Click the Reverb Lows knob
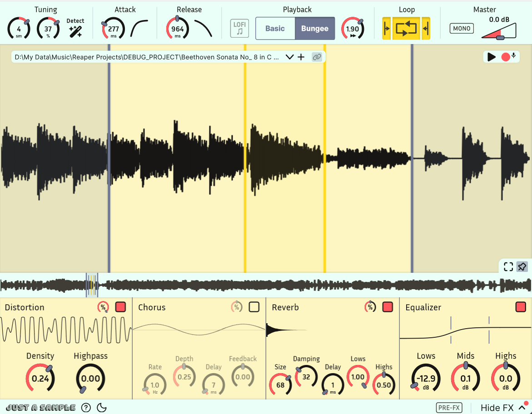 tap(358, 377)
